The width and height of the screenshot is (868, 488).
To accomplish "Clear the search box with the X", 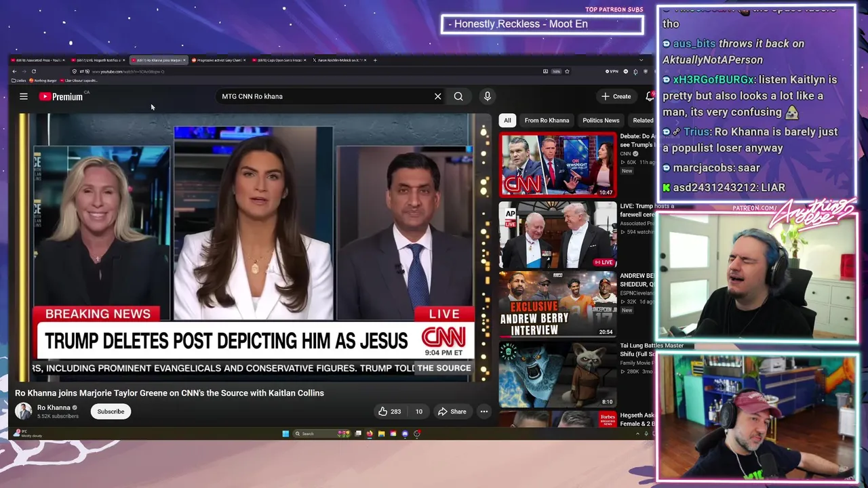I will coord(437,96).
